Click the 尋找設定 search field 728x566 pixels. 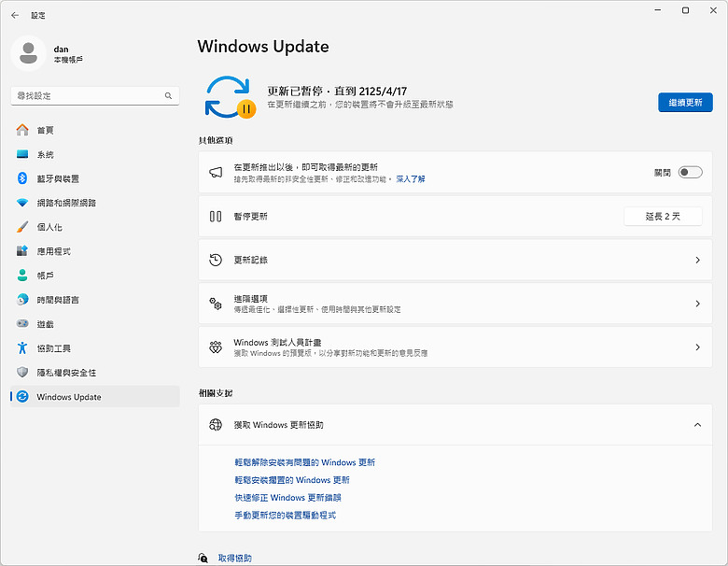tap(94, 95)
